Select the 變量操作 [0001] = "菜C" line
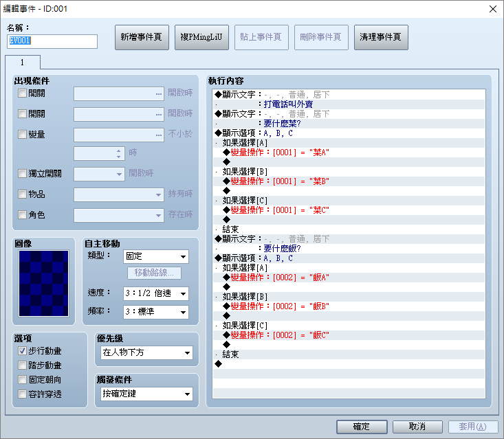Image resolution: width=504 pixels, height=439 pixels. pos(349,210)
